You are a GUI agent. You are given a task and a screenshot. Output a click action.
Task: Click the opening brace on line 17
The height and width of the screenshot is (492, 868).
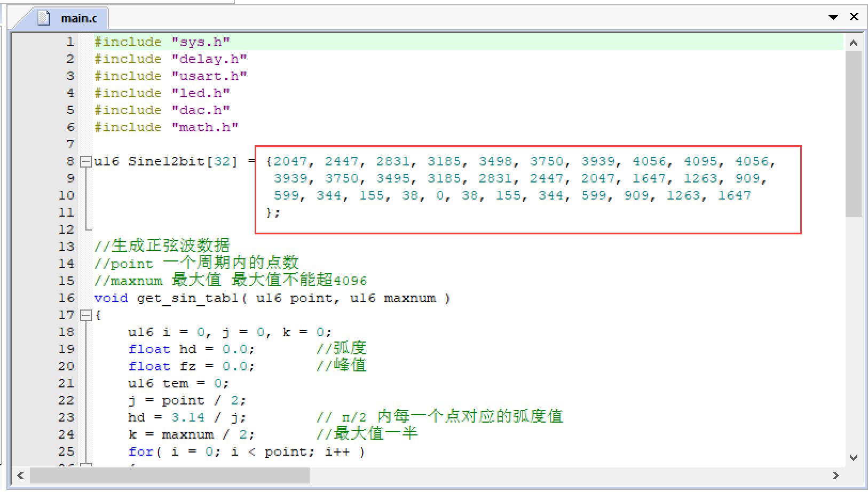point(98,315)
